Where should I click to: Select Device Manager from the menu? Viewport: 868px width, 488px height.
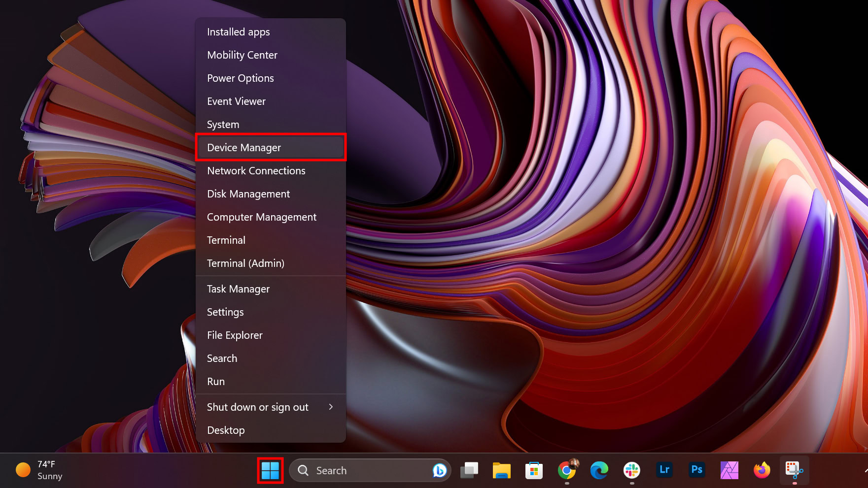tap(270, 148)
